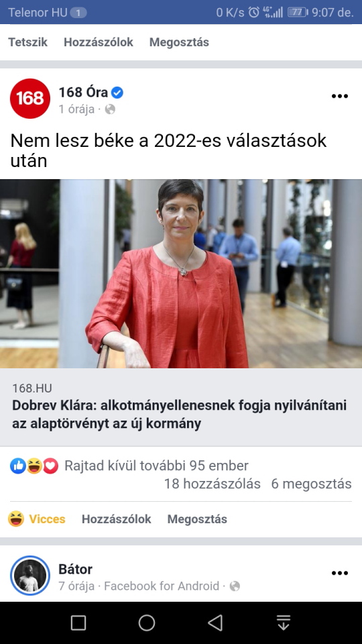The image size is (362, 644).
Task: View the 18 hozzászólás comments
Action: click(213, 484)
